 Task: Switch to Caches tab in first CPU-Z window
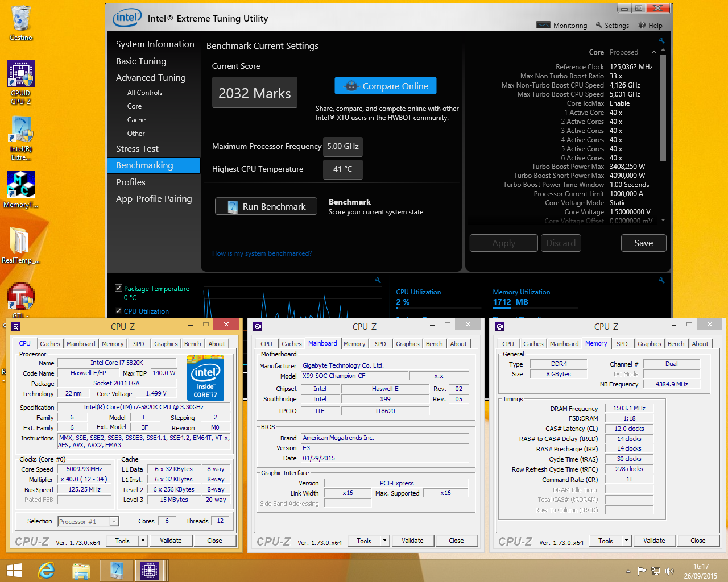tap(50, 344)
